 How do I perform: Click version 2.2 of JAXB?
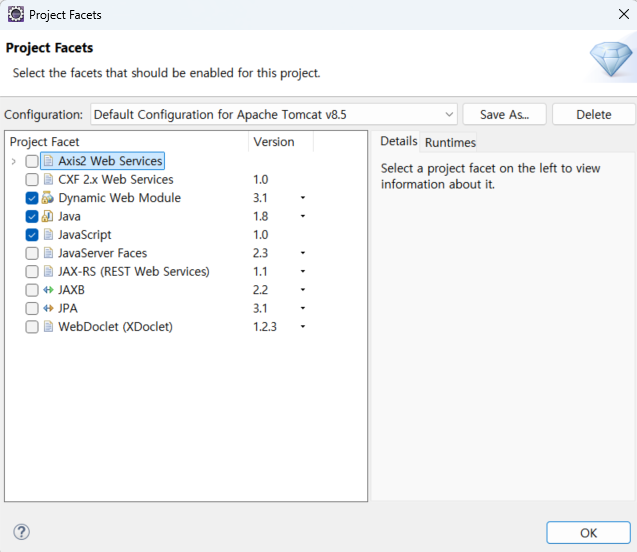point(260,290)
